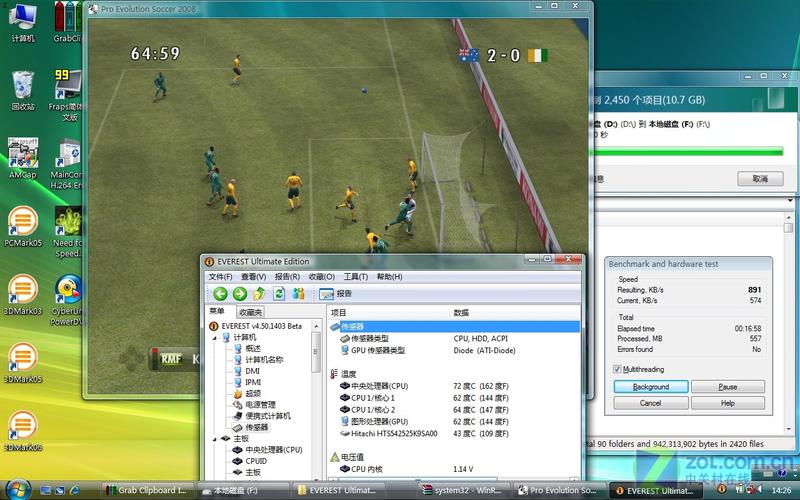The height and width of the screenshot is (500, 800).
Task: Open the 收藏(O) menu
Action: [321, 277]
